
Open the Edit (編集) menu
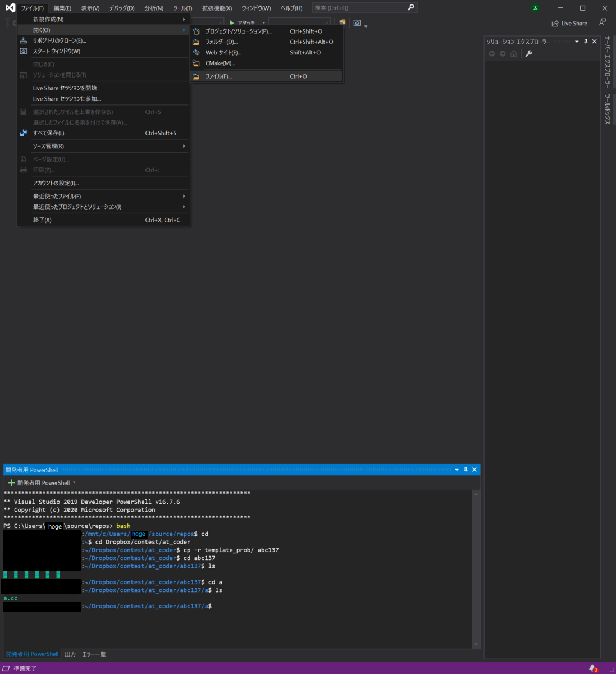click(x=62, y=8)
